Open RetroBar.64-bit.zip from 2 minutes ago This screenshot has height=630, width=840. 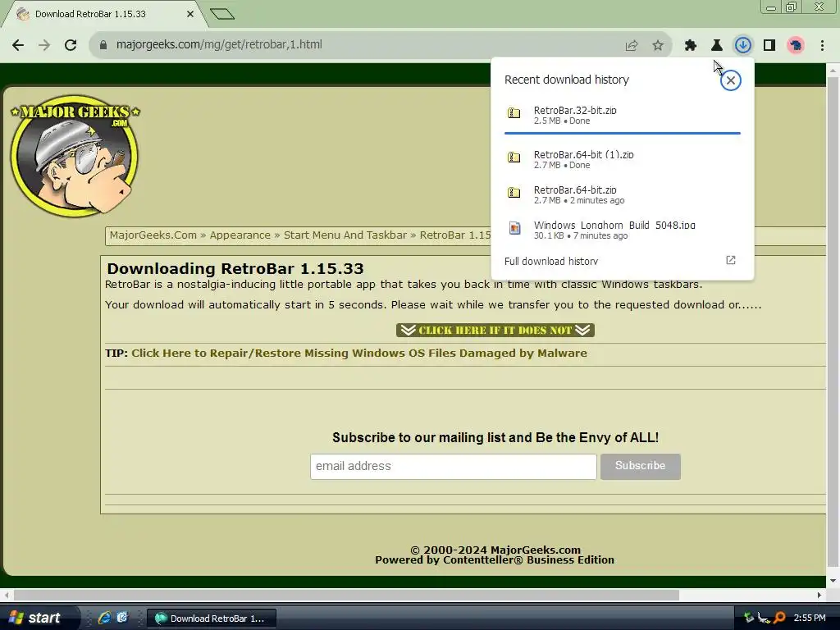(x=622, y=194)
